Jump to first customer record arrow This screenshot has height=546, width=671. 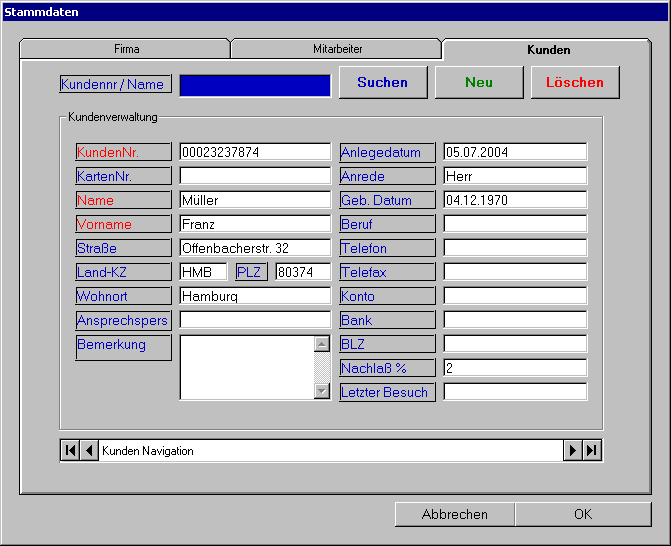point(70,451)
